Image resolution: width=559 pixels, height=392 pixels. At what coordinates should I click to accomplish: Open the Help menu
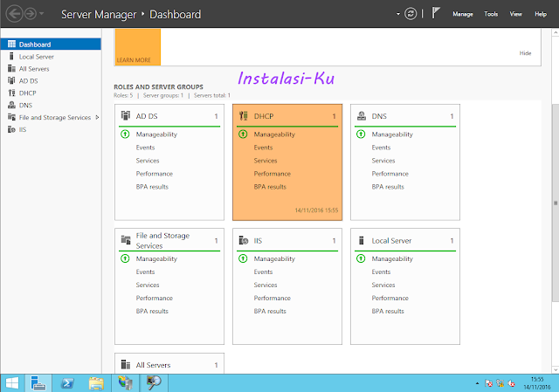[541, 14]
